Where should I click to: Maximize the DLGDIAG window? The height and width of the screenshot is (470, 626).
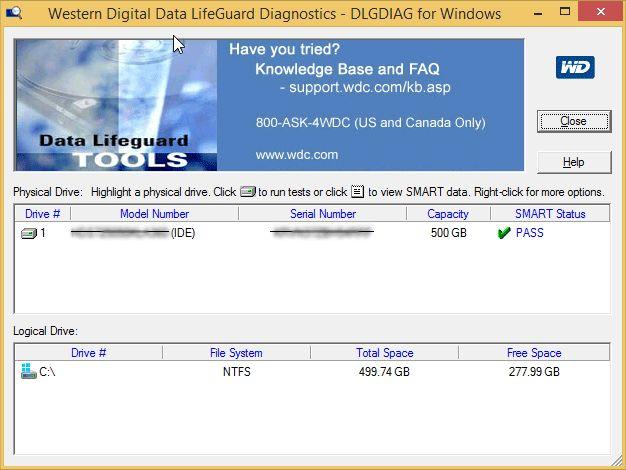tap(565, 12)
